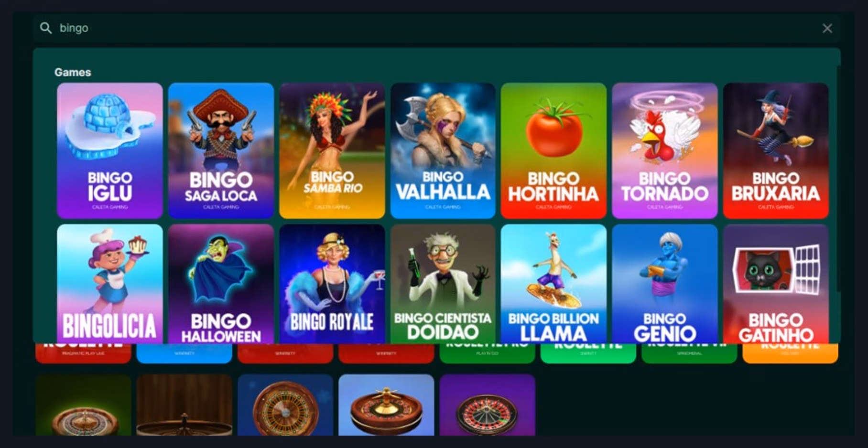Open Bingo Cientista Doidao game
868x448 pixels.
pyautogui.click(x=443, y=284)
